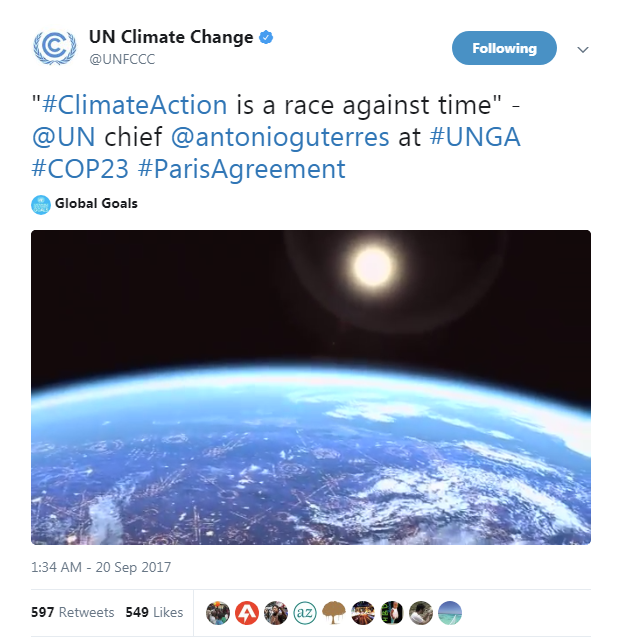Play the Earth-from-space video
The width and height of the screenshot is (621, 641).
pos(311,387)
